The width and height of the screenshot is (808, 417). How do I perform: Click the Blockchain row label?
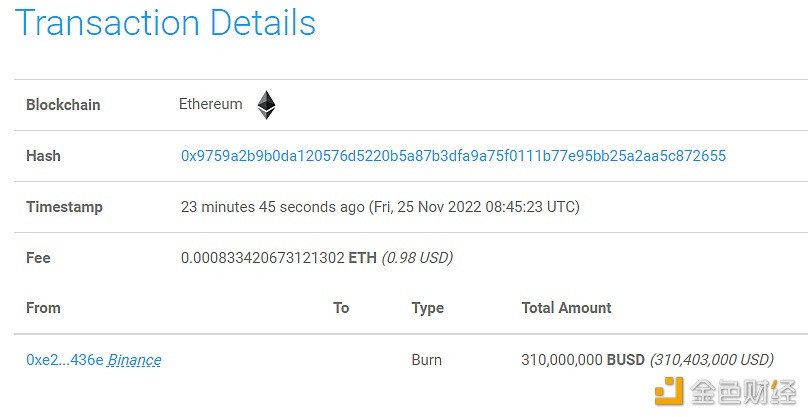click(x=63, y=105)
